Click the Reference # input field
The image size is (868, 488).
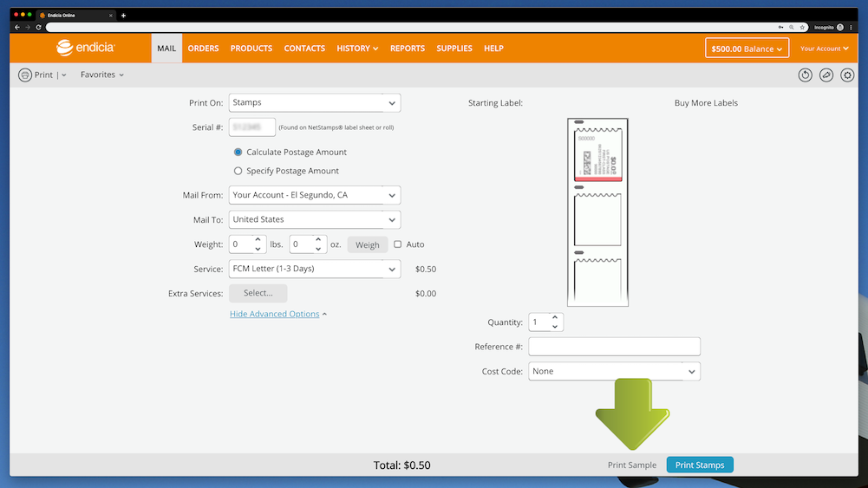[614, 347]
